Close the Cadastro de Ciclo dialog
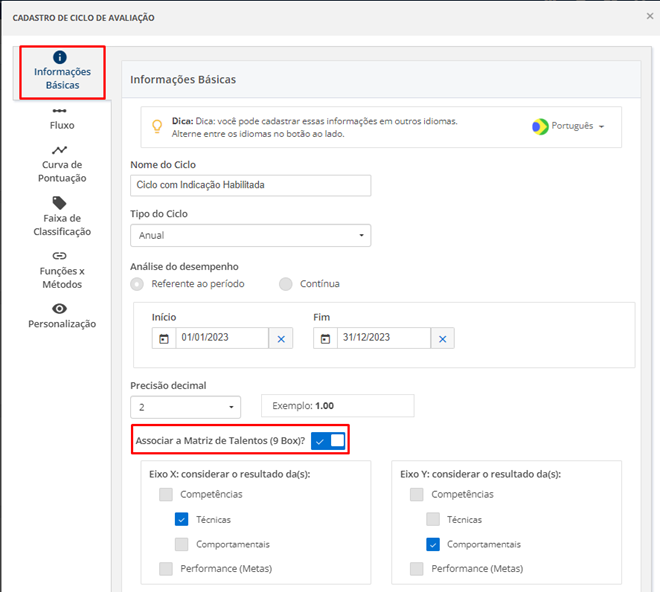Viewport: 660px width, 592px height. coord(650,17)
